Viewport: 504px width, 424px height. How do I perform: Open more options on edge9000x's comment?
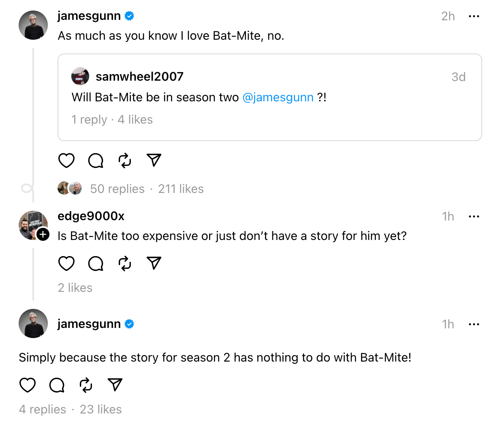(474, 216)
